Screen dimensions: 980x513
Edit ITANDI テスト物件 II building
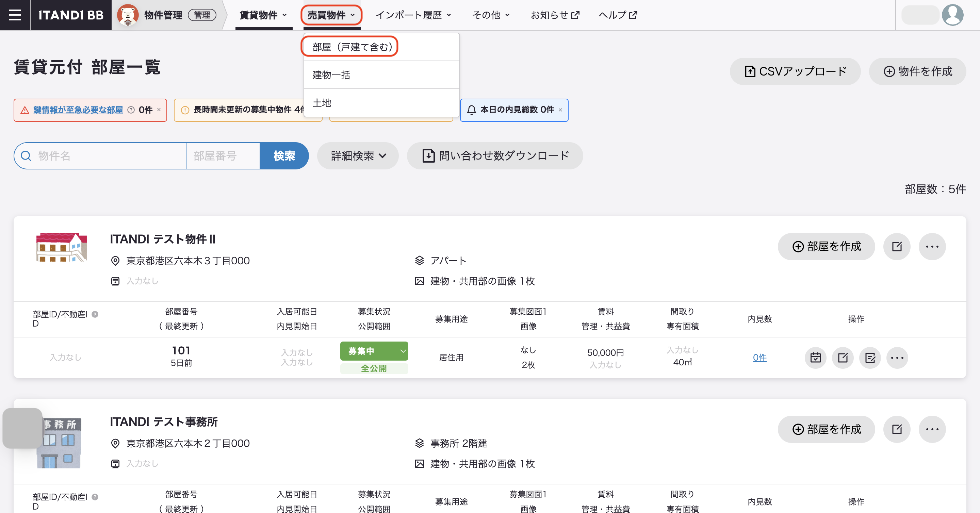(x=897, y=246)
